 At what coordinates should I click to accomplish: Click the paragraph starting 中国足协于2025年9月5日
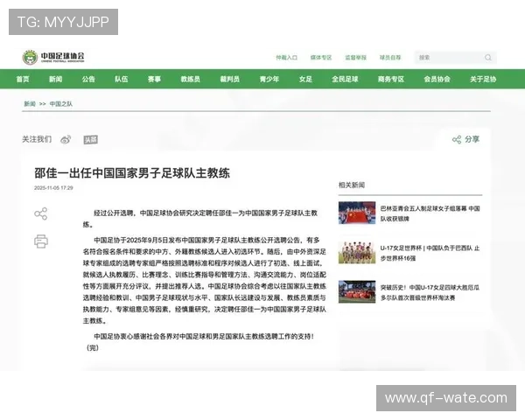pos(205,280)
